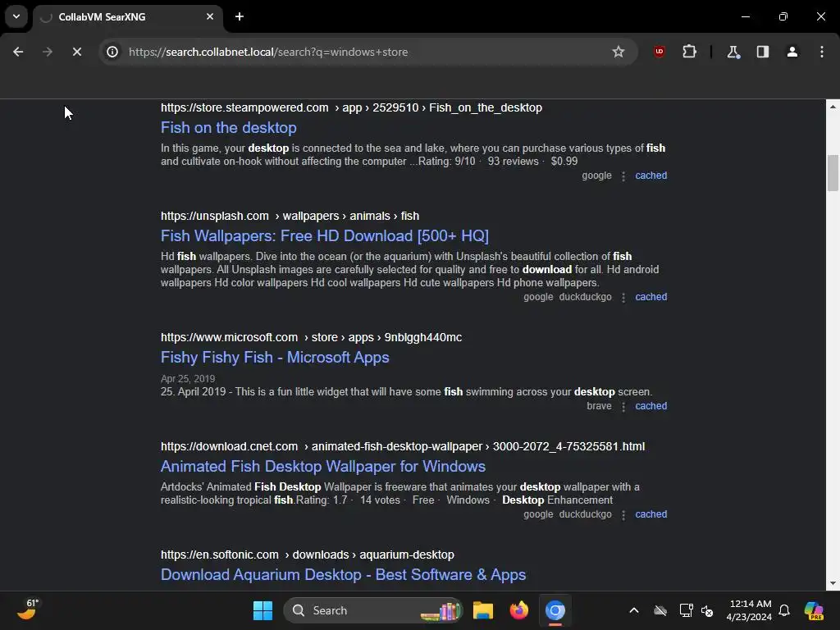Open cached copy of Microsoft store result
The height and width of the screenshot is (630, 840).
click(x=651, y=406)
